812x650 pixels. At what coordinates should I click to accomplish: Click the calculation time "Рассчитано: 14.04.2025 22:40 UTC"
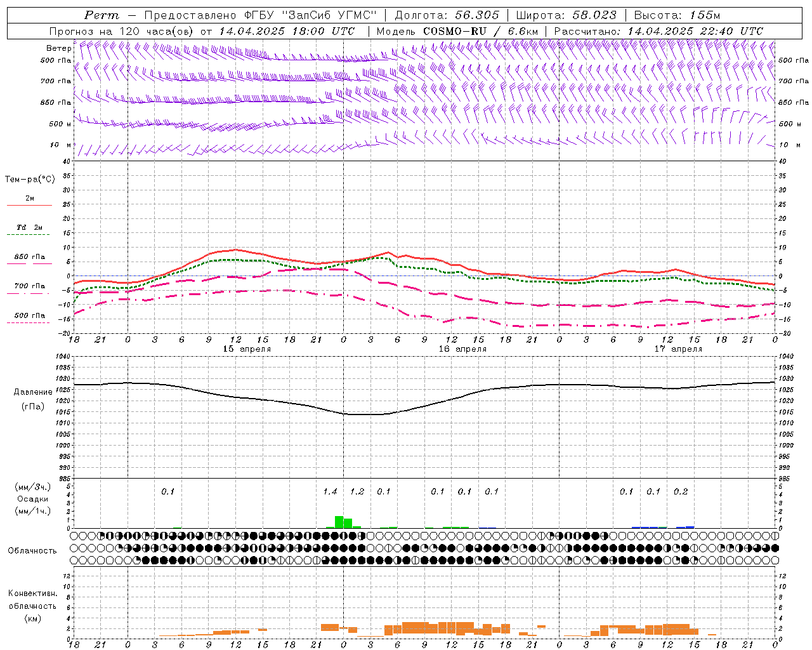click(658, 31)
